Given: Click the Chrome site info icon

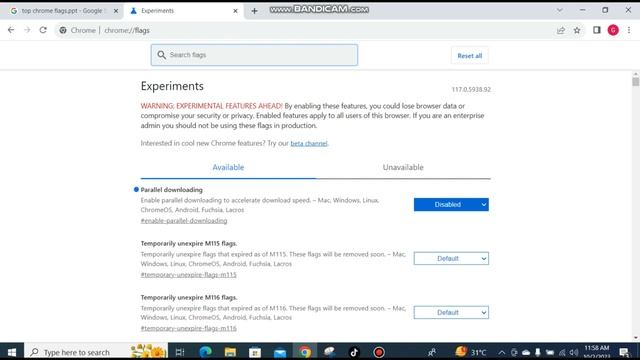Looking at the screenshot, I should [63, 30].
